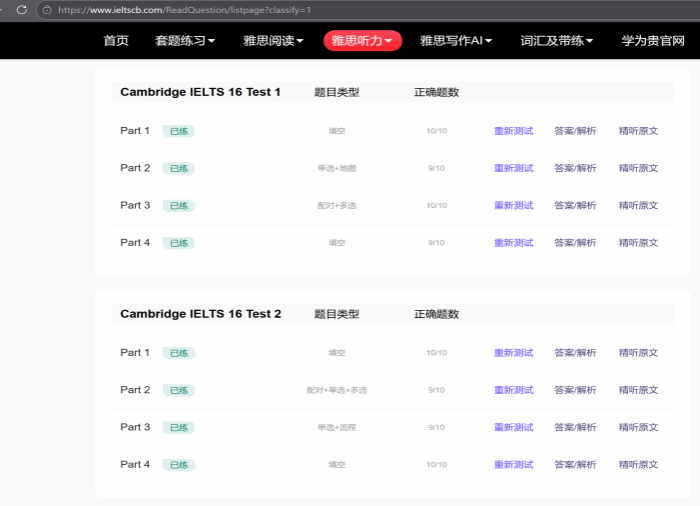Viewport: 700px width, 506px height.
Task: Click 重新测试 for Test 1 Part 1
Action: tap(513, 131)
